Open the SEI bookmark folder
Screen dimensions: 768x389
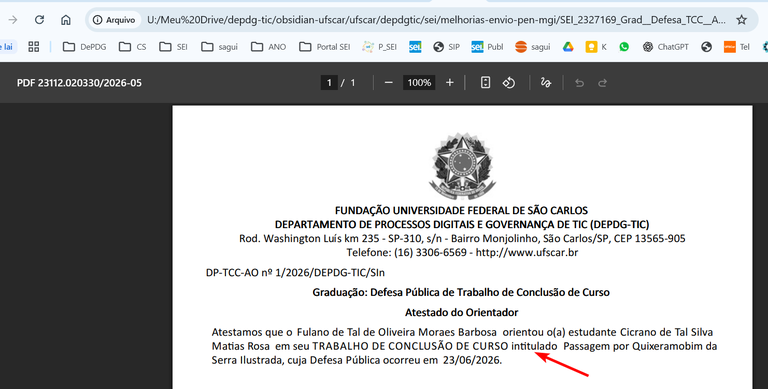click(173, 47)
